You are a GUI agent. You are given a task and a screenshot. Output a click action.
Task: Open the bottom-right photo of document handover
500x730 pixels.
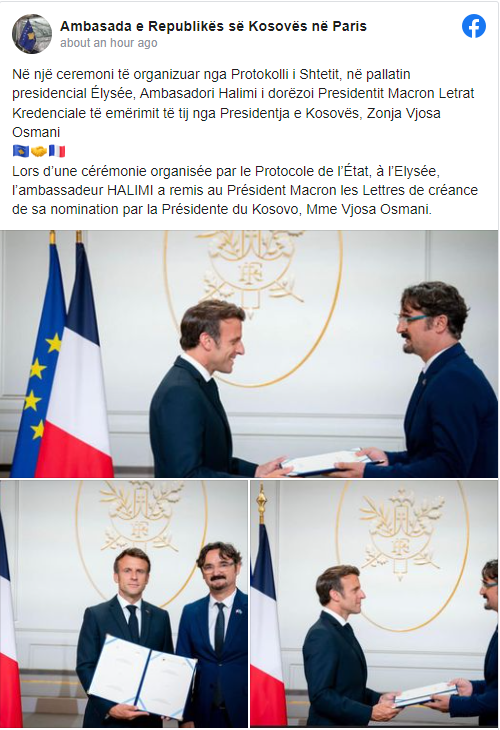[374, 604]
